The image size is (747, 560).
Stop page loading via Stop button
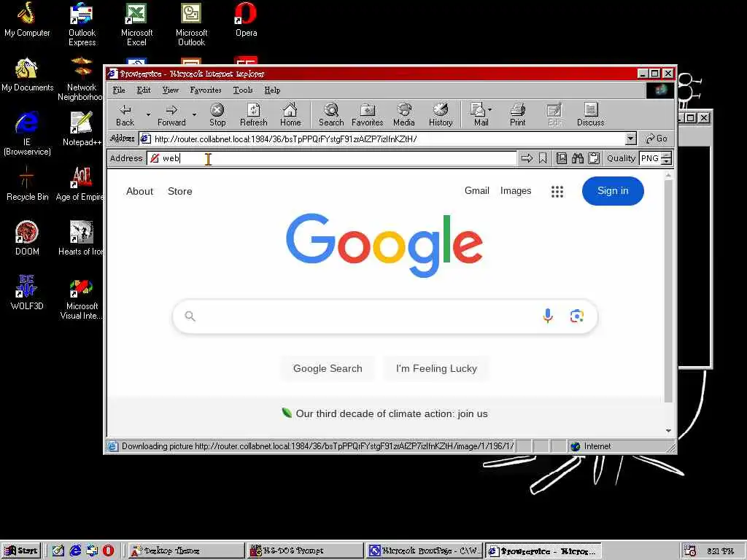tap(217, 115)
